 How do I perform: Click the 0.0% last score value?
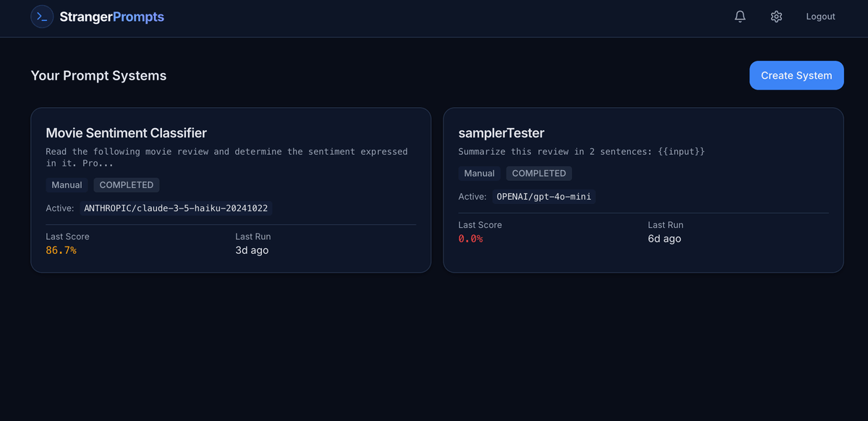tap(470, 239)
